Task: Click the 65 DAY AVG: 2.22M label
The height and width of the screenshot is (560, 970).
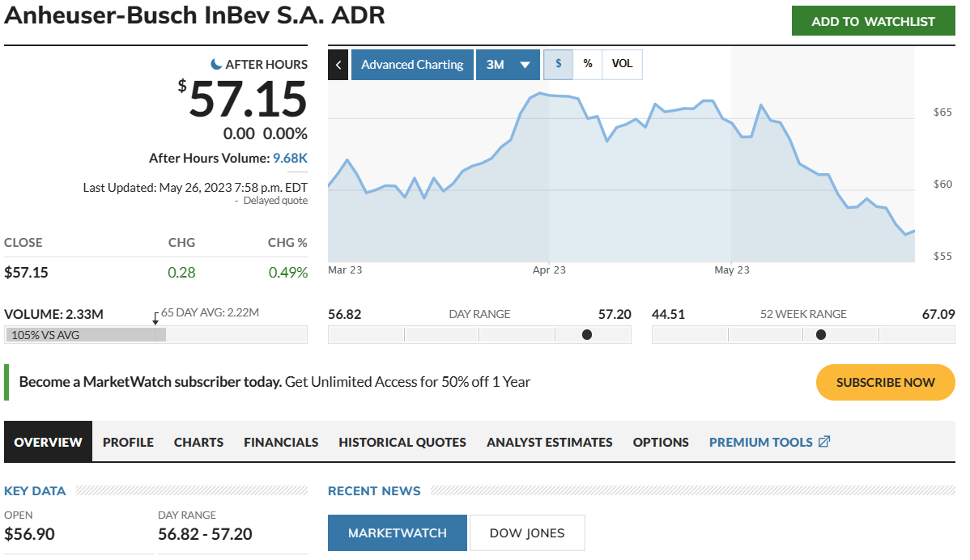Action: pos(211,312)
